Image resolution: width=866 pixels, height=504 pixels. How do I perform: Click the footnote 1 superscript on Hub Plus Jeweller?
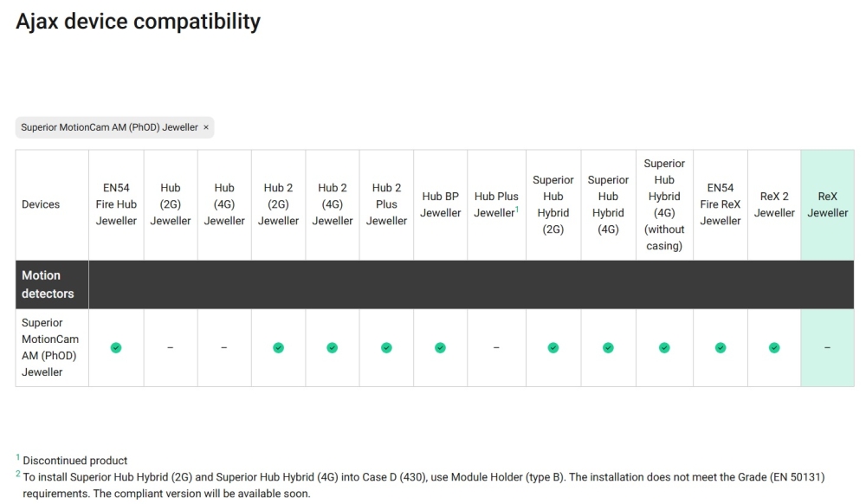[517, 210]
